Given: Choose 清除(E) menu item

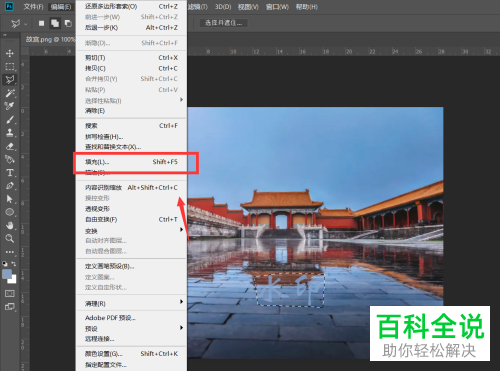Looking at the screenshot, I should coord(131,111).
